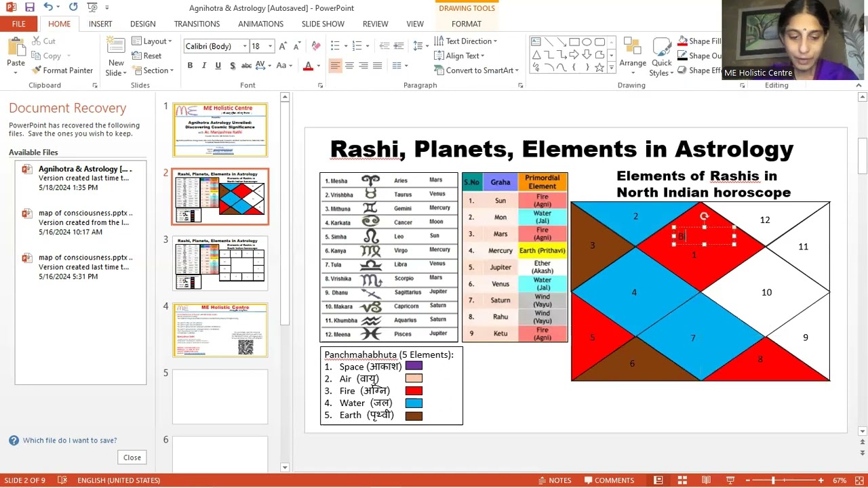The image size is (868, 488).
Task: Expand the font size dropdown
Action: [270, 46]
